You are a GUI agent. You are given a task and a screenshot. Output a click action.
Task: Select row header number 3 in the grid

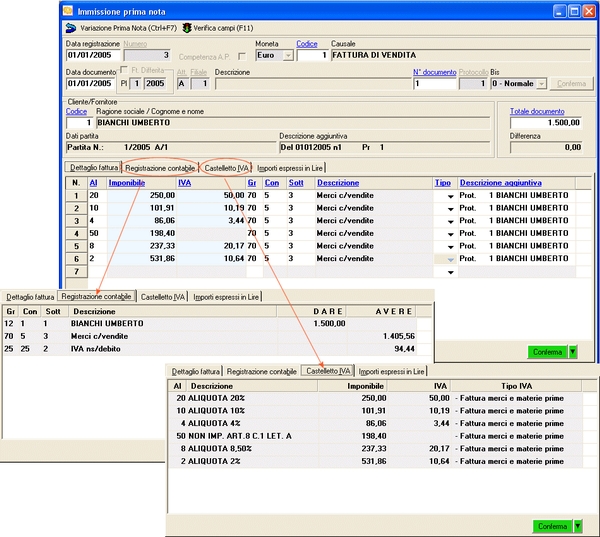pyautogui.click(x=75, y=221)
